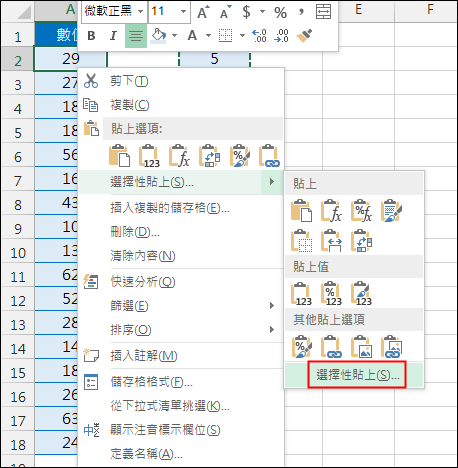Click Paste Formulas fx icon under 貼上選項

pos(179,156)
